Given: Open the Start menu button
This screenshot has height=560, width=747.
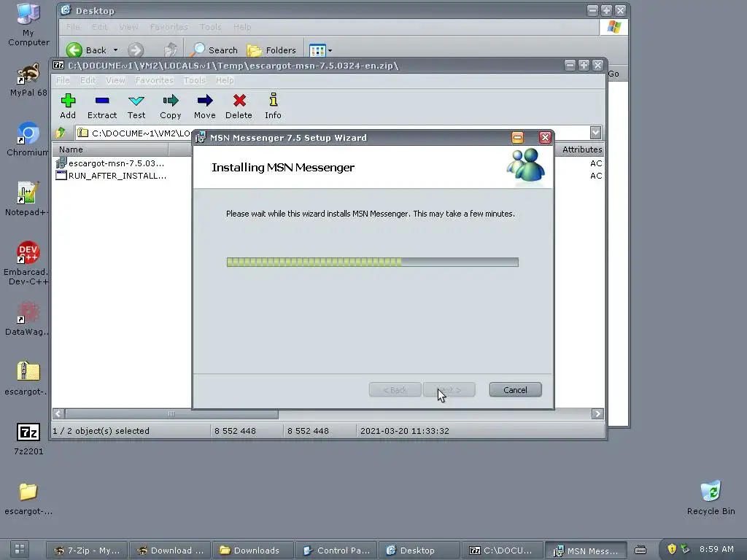Looking at the screenshot, I should (20, 549).
